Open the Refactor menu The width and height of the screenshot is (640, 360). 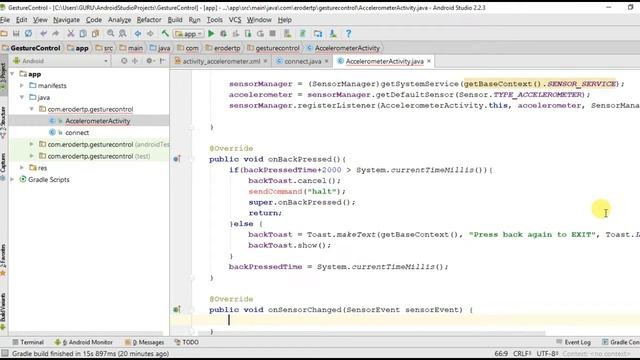click(x=149, y=20)
